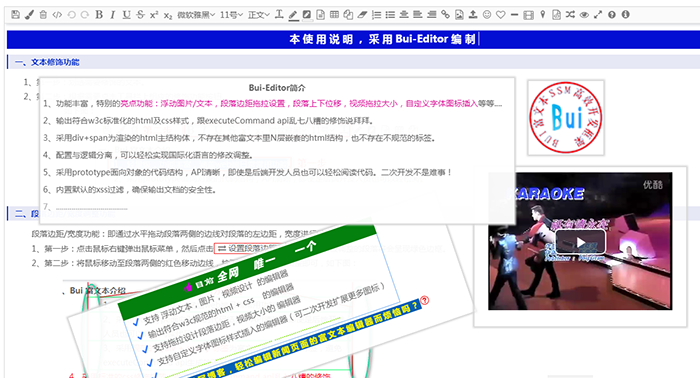Screen dimensions: 700x378
Task: Clear formatting with eraser icon
Action: click(x=362, y=15)
